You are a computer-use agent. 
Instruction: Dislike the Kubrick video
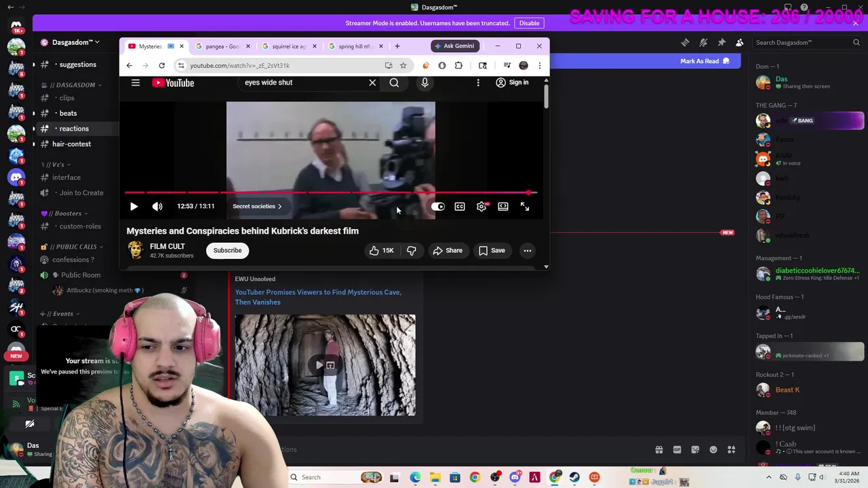[411, 251]
